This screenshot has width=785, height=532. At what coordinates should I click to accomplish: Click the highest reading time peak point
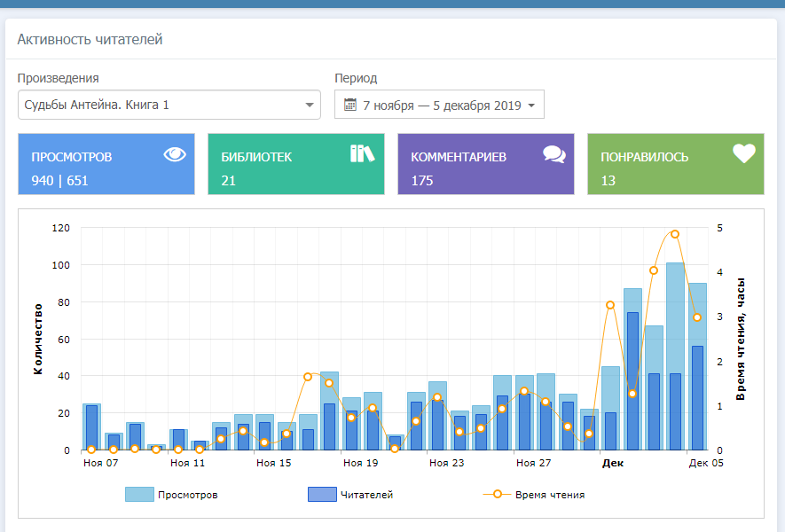[x=675, y=234]
